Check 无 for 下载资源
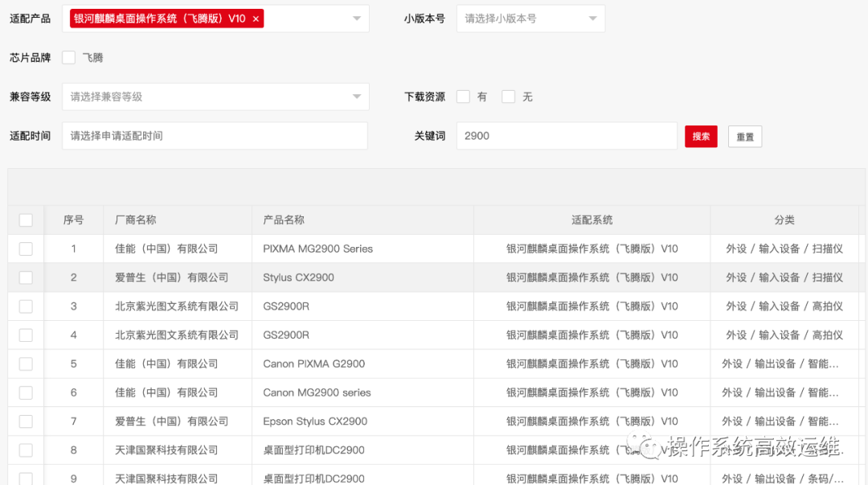Image resolution: width=868 pixels, height=485 pixels. click(508, 97)
